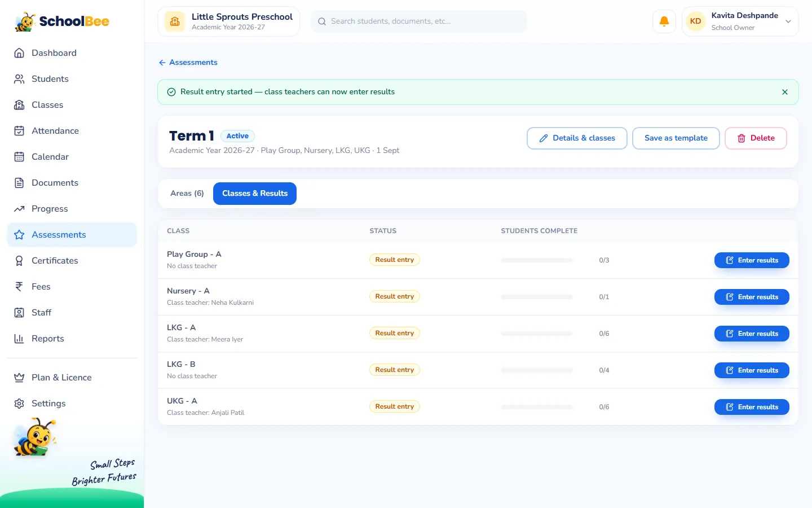Click the 0/4 students count
This screenshot has width=812, height=508.
(604, 370)
